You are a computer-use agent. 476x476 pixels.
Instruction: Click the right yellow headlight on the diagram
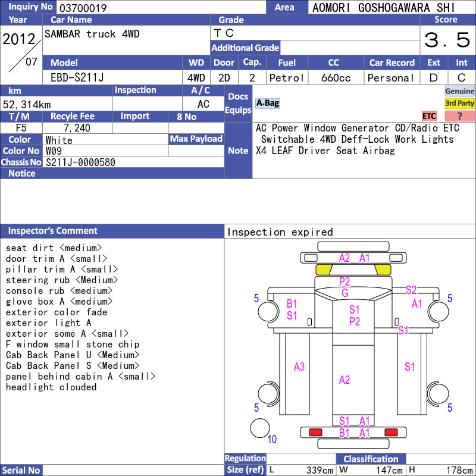pyautogui.click(x=383, y=270)
